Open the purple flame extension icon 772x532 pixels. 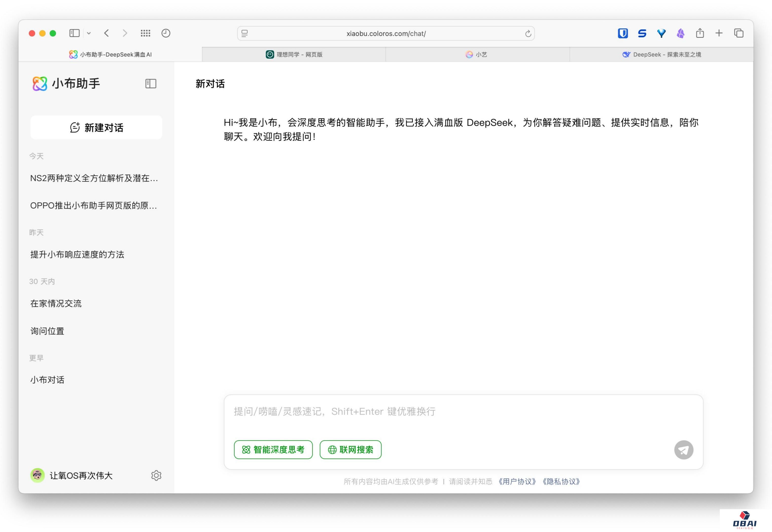tap(681, 33)
